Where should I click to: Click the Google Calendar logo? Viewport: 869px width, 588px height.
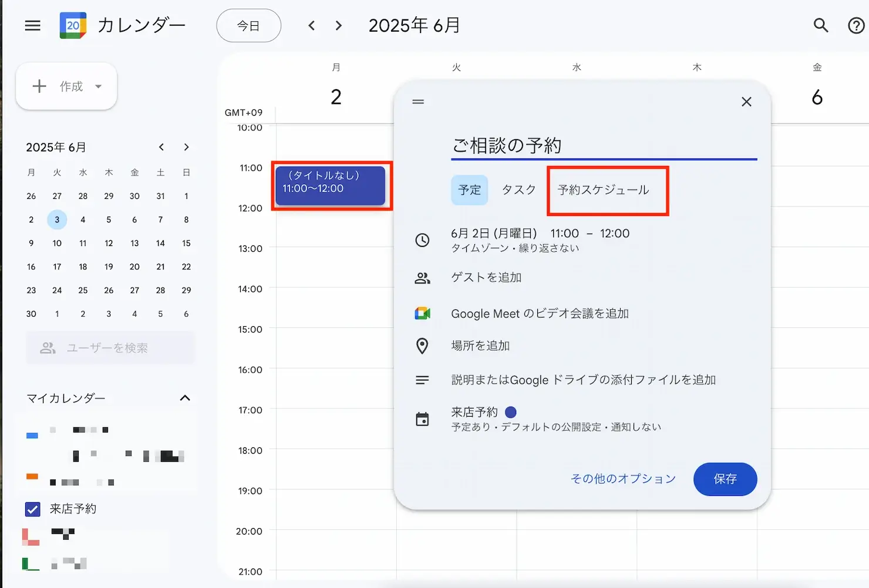pos(73,25)
